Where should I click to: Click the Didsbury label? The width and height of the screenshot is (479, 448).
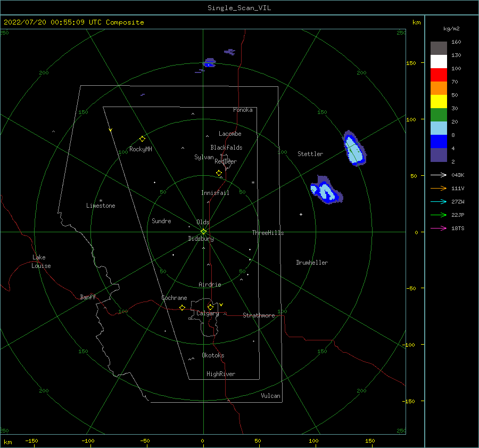click(x=201, y=239)
